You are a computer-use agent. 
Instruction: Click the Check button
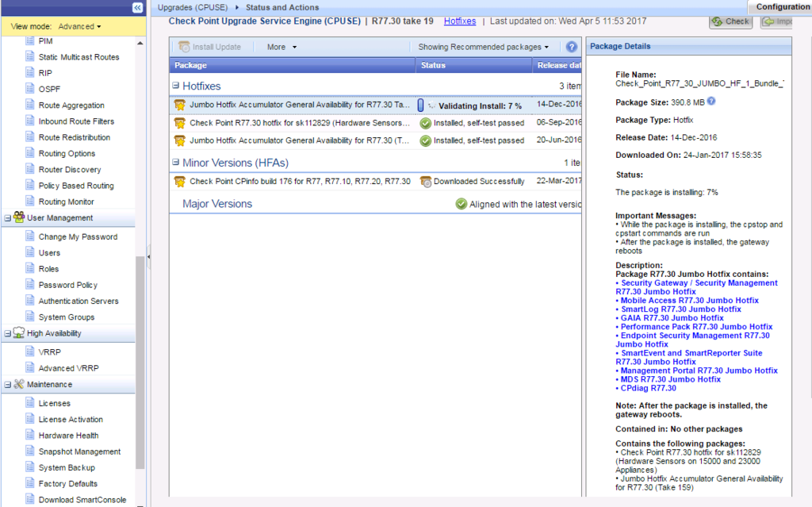click(x=730, y=21)
